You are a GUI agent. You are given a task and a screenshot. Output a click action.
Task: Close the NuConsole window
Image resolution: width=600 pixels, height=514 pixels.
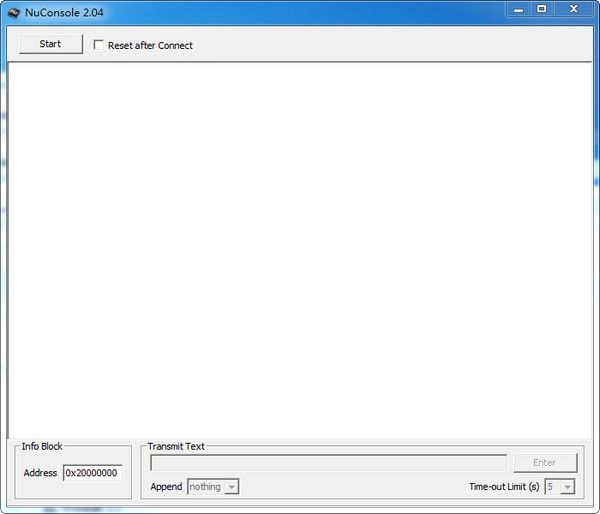[574, 9]
